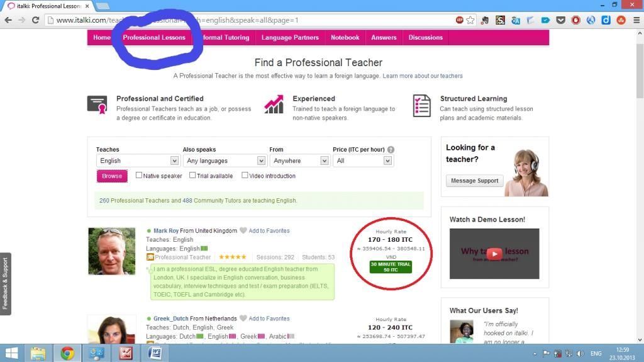
Task: Open Microsoft Word in the taskbar
Action: pos(155,353)
